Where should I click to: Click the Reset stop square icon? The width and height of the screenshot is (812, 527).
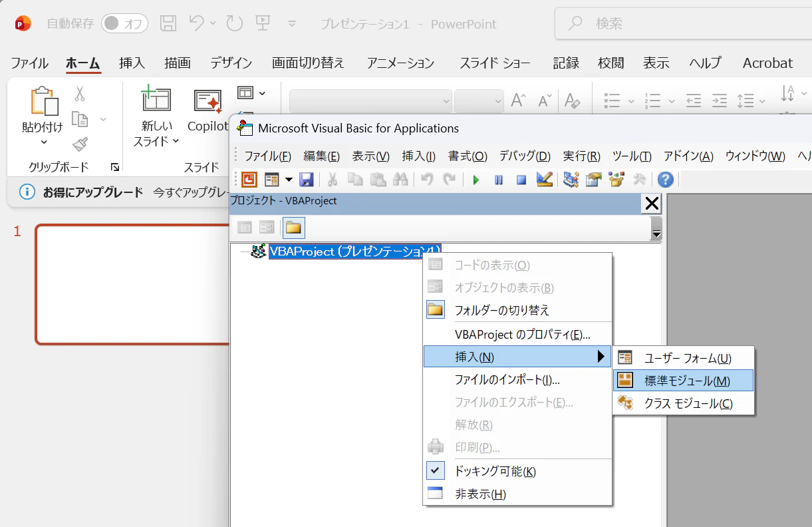coord(521,180)
